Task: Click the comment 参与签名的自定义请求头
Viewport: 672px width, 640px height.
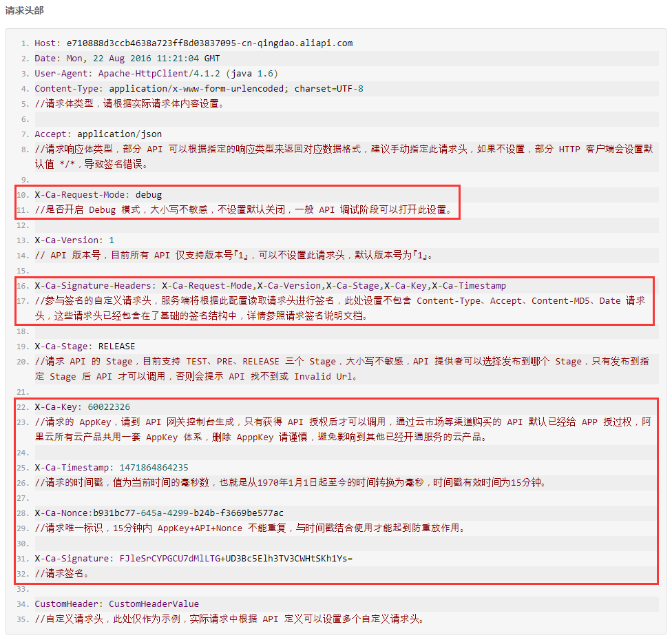Action: click(340, 309)
